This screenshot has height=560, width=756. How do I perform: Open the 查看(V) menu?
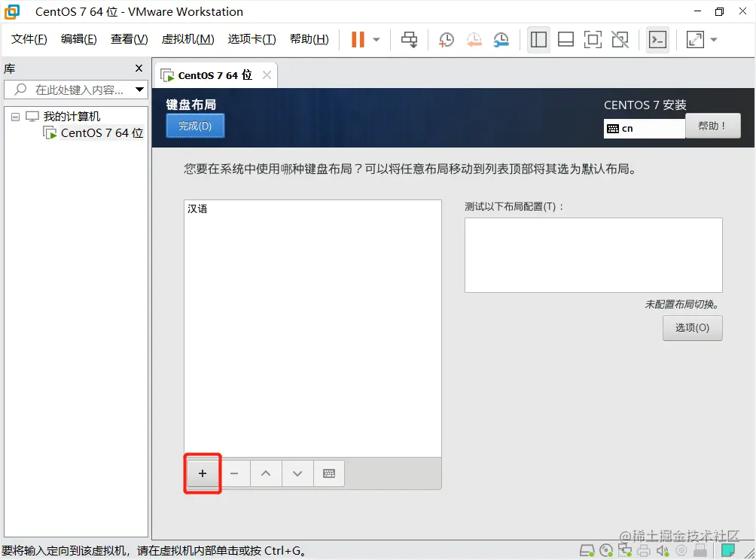pos(130,39)
